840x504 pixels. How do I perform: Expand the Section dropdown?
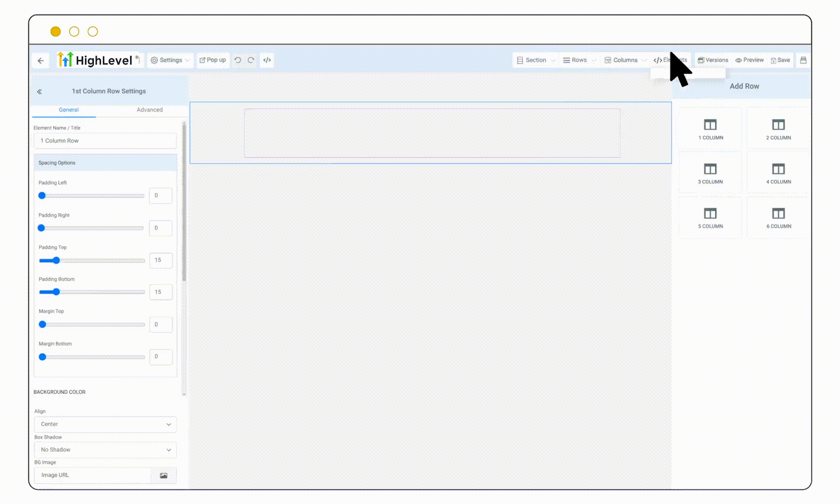pos(535,60)
